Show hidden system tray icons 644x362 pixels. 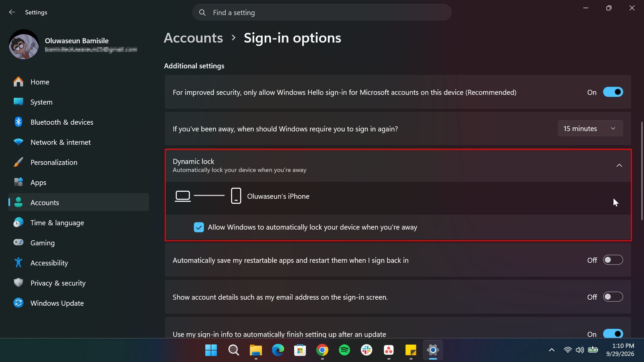551,350
